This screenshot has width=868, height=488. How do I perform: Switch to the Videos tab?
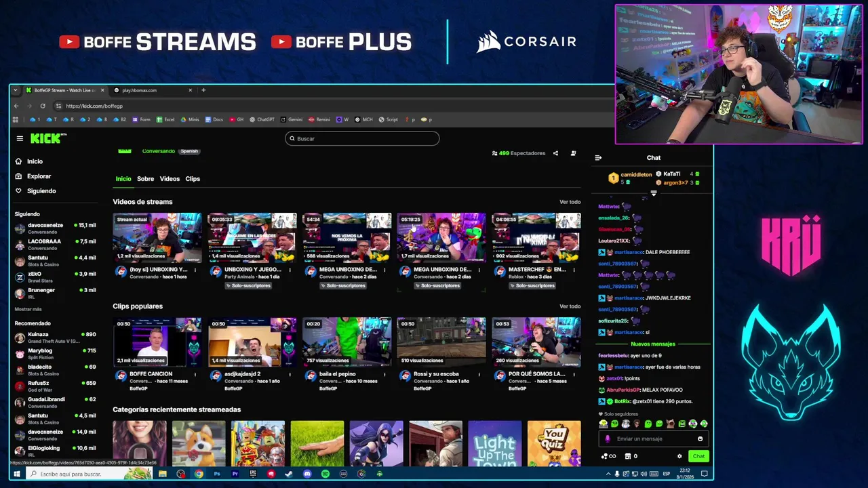click(170, 179)
